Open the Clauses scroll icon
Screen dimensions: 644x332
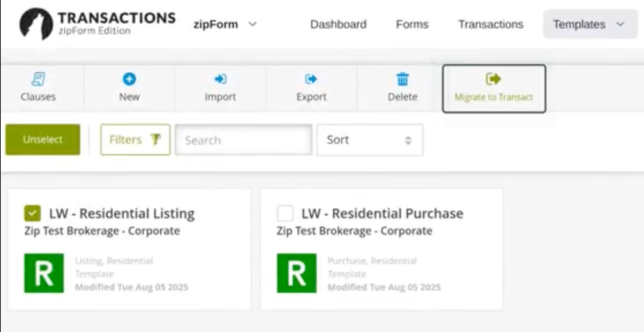[x=38, y=79]
